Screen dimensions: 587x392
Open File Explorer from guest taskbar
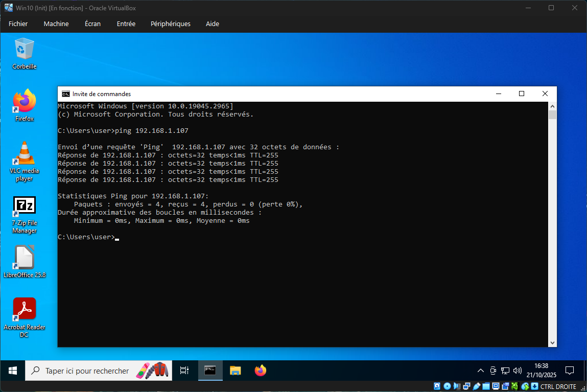pyautogui.click(x=235, y=371)
